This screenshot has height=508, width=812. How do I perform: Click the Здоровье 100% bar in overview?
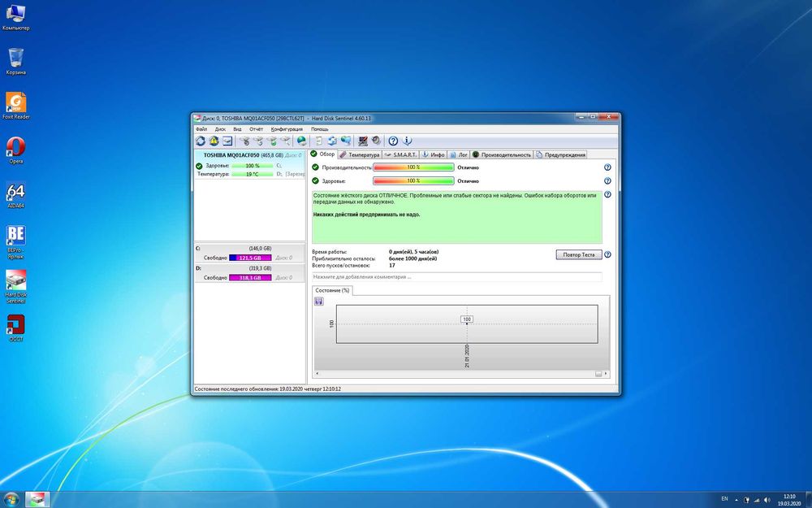coord(413,181)
